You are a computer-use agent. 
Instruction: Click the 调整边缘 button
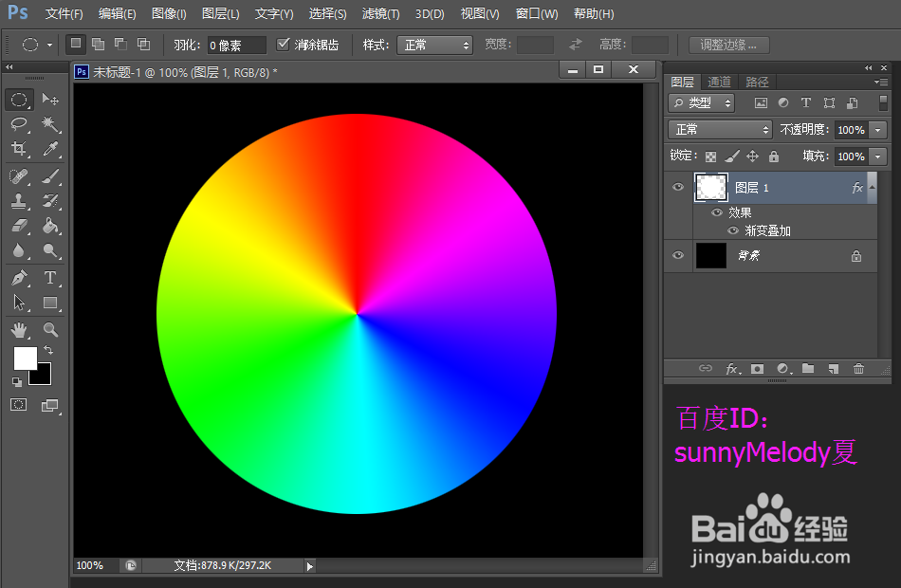click(728, 45)
